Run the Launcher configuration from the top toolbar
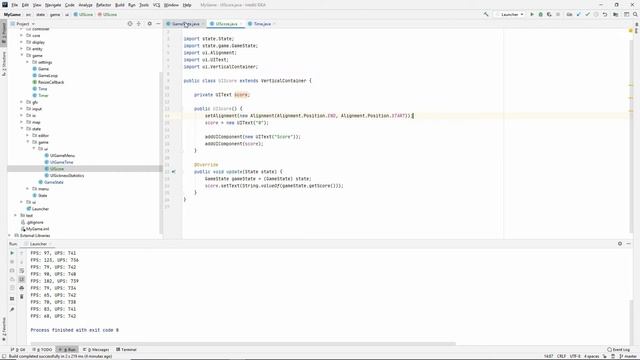The width and height of the screenshot is (640, 360). click(x=532, y=14)
